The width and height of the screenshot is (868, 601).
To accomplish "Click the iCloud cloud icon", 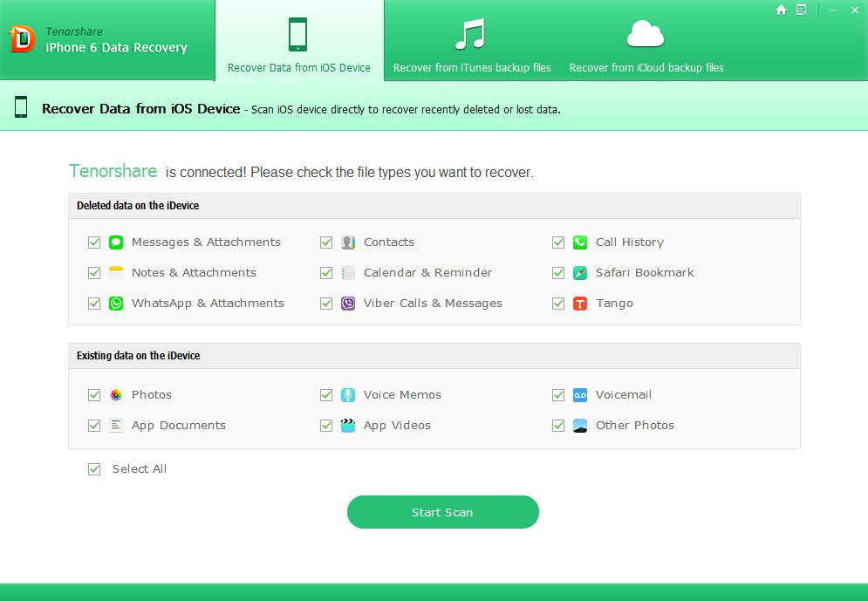I will (x=646, y=34).
